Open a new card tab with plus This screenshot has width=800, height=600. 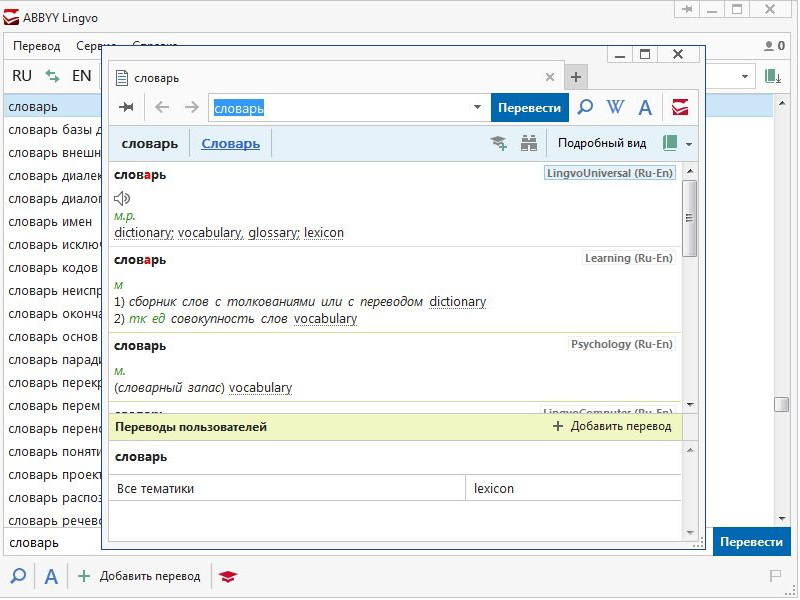pyautogui.click(x=576, y=77)
